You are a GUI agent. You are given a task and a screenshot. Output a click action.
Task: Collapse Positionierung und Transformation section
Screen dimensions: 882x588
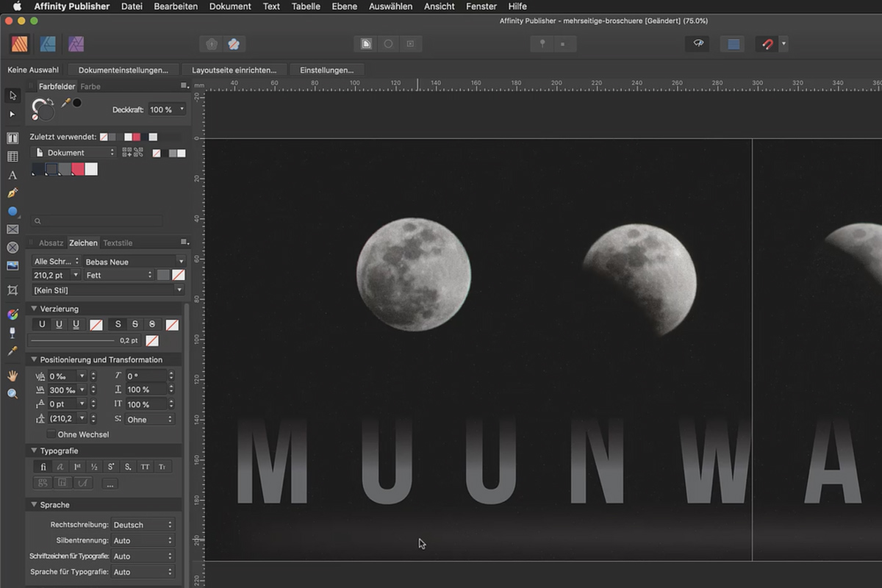click(34, 359)
